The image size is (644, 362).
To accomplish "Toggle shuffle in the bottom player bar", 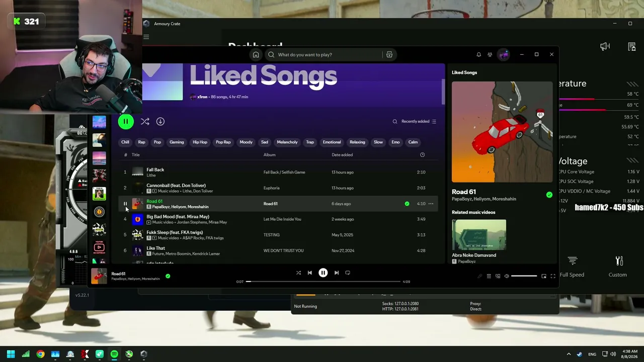I will (298, 273).
